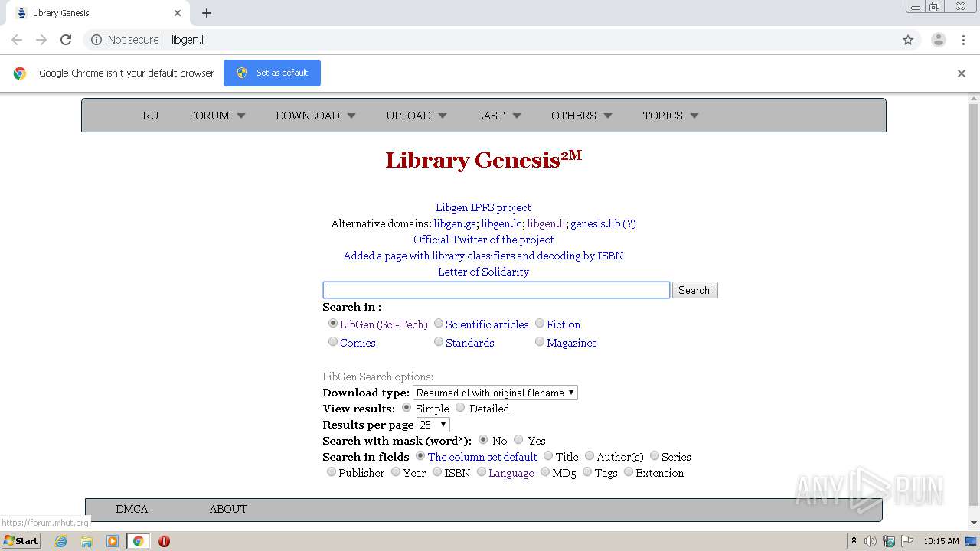The width and height of the screenshot is (980, 551).
Task: Show hidden system tray icons
Action: tap(854, 541)
